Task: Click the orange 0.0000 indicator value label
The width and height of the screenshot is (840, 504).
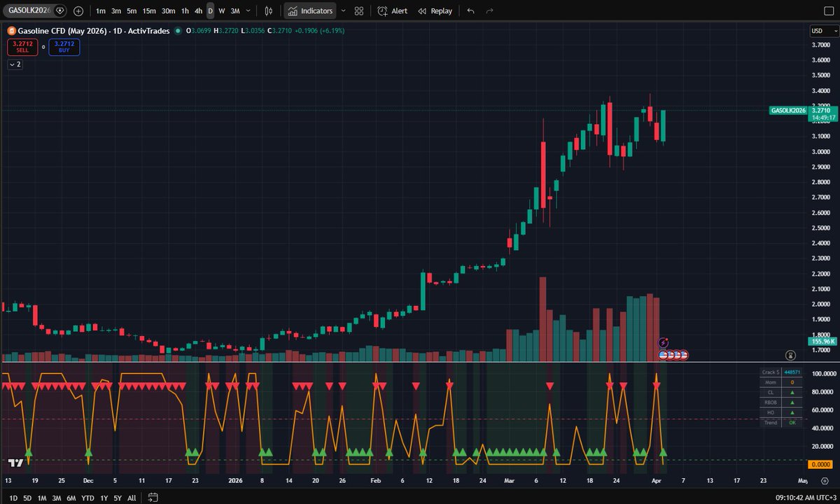Action: coord(819,465)
